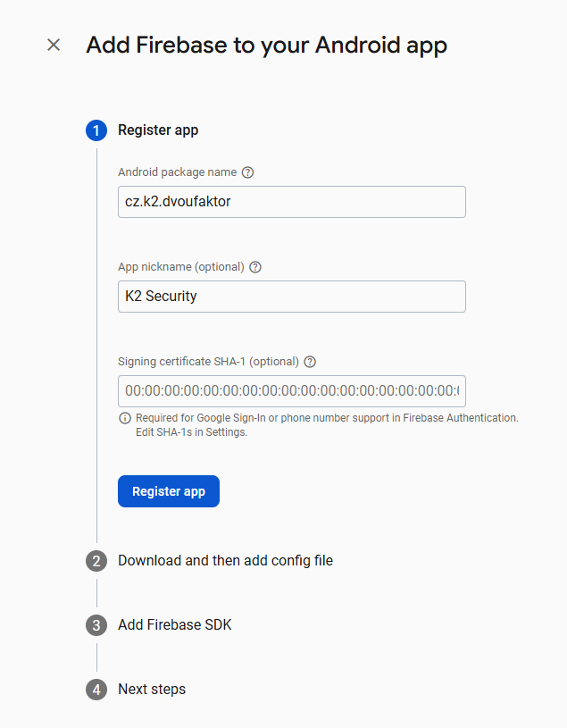Click the Add Firebase to your Android app title
Image resolution: width=567 pixels, height=728 pixels.
tap(266, 45)
